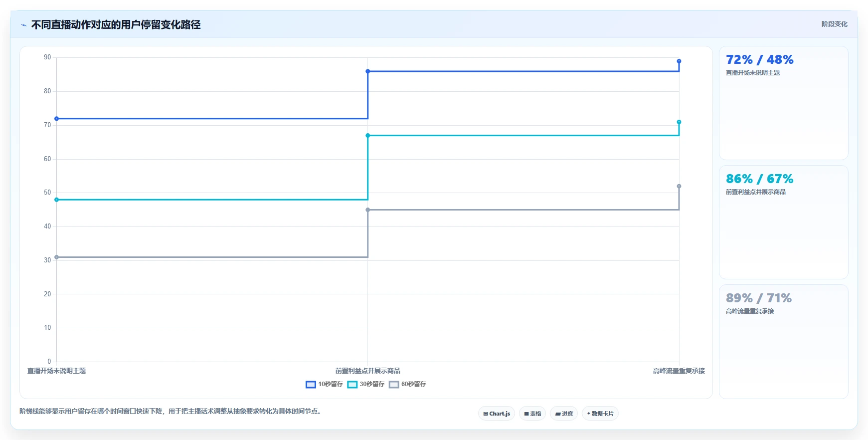Click the card caption 直播开场未说明主题

753,73
